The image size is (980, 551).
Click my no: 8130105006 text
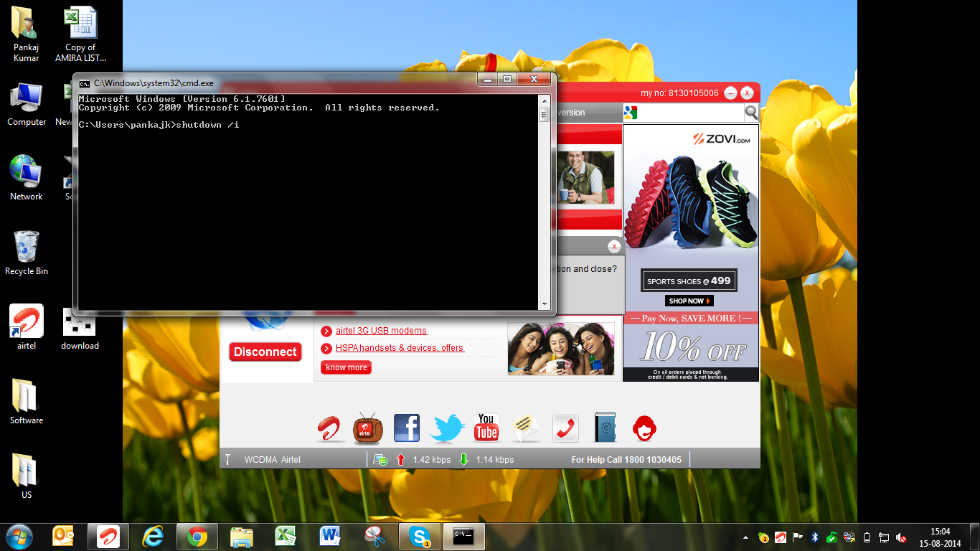click(679, 93)
